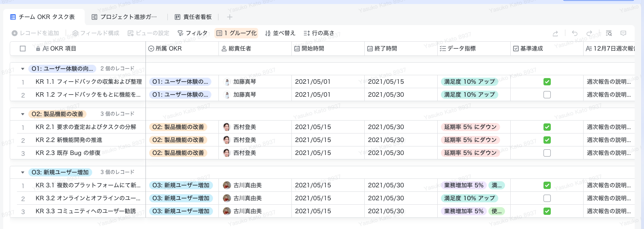
Task: Click the plus icon to add view
Action: [x=230, y=17]
